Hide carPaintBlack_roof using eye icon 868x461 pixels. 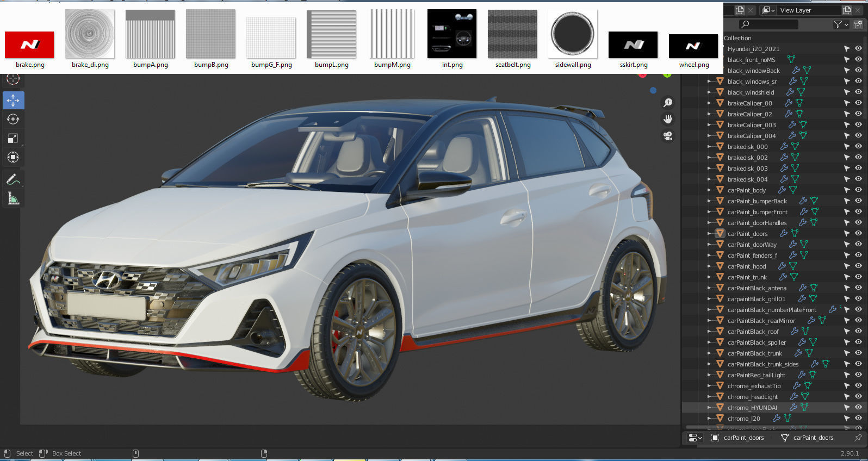pos(858,331)
